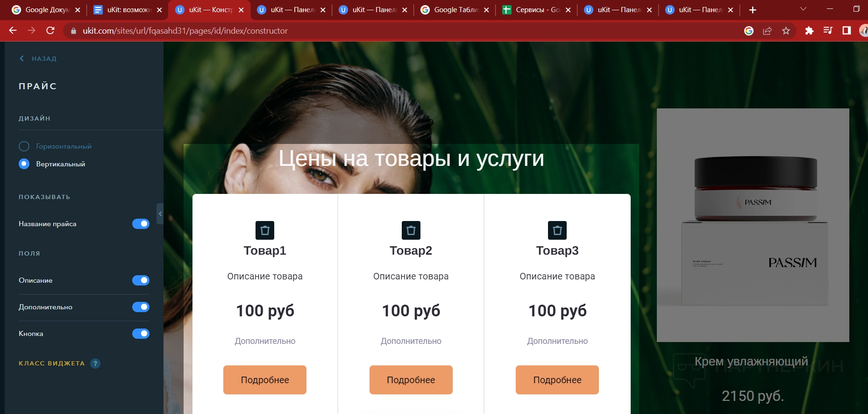This screenshot has width=868, height=414.
Task: Click the Крем увлажняющий product name
Action: click(751, 362)
